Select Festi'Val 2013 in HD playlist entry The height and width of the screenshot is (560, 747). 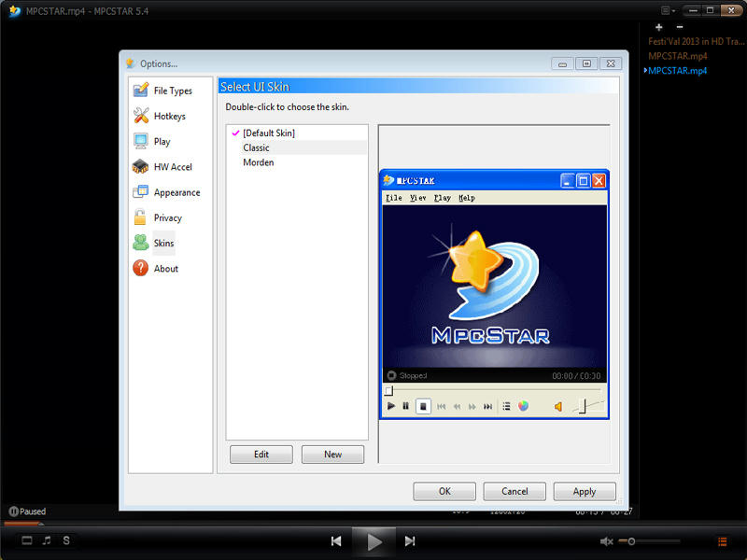click(x=696, y=41)
